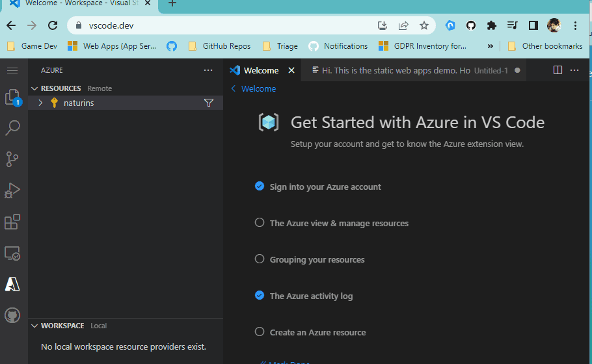The width and height of the screenshot is (592, 364).
Task: Open a new browser tab
Action: tap(172, 4)
